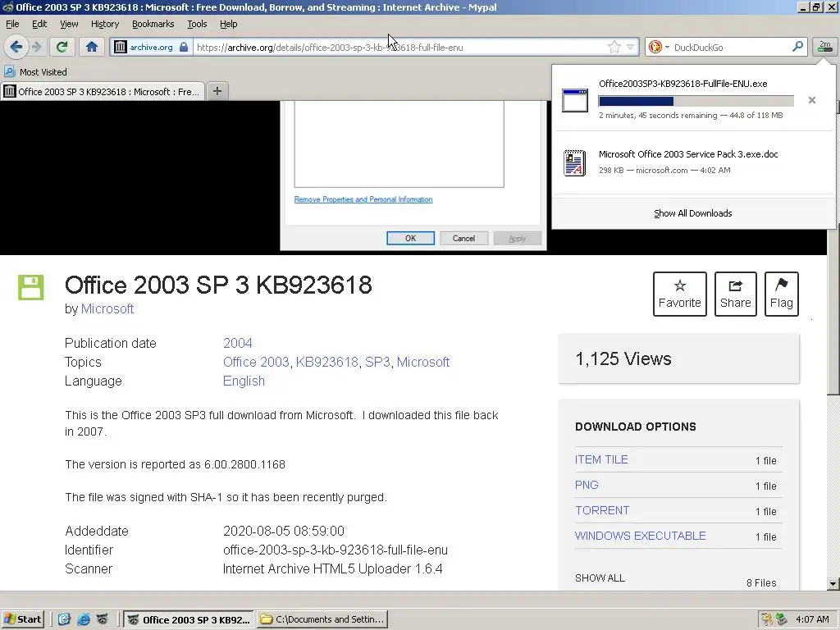Download the WINDOWS EXECUTABLE option
The height and width of the screenshot is (630, 840).
pos(640,536)
